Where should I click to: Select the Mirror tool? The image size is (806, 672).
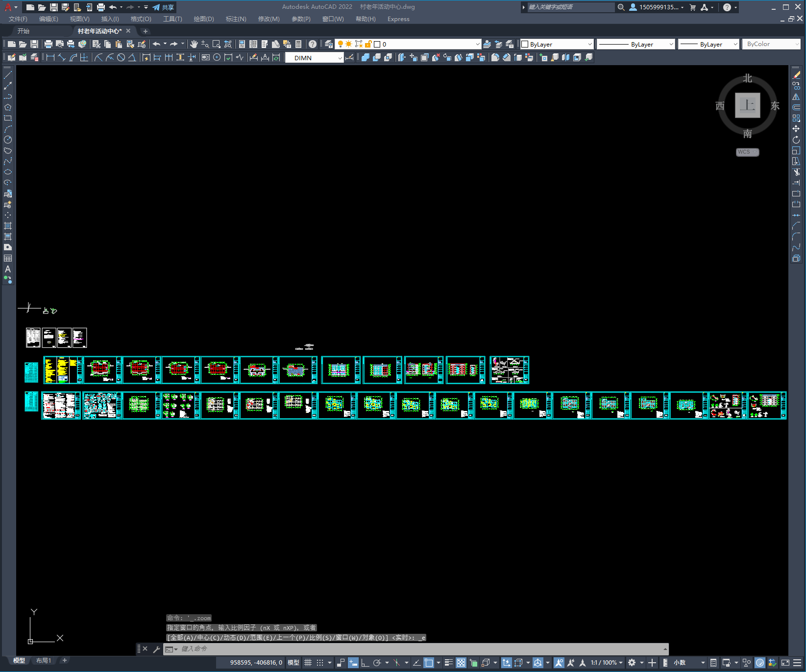point(796,96)
